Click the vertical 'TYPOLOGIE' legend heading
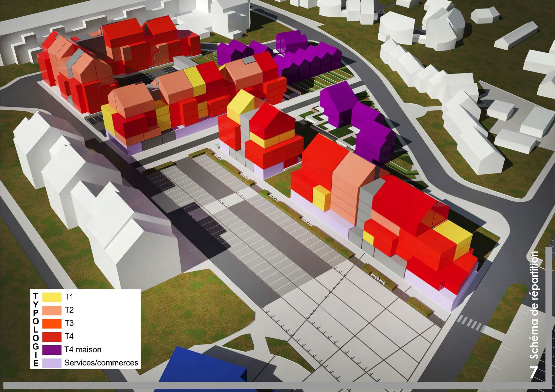555x392 pixels. coord(36,330)
